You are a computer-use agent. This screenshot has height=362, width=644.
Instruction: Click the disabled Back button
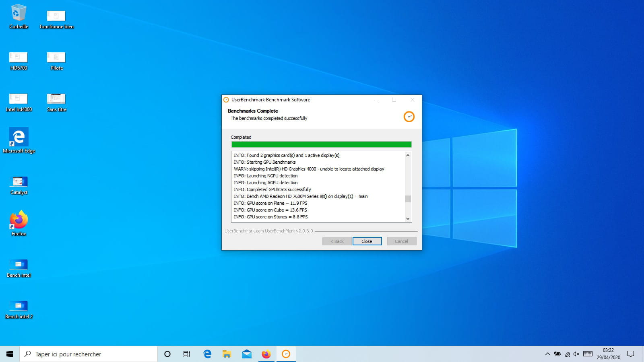tap(337, 241)
